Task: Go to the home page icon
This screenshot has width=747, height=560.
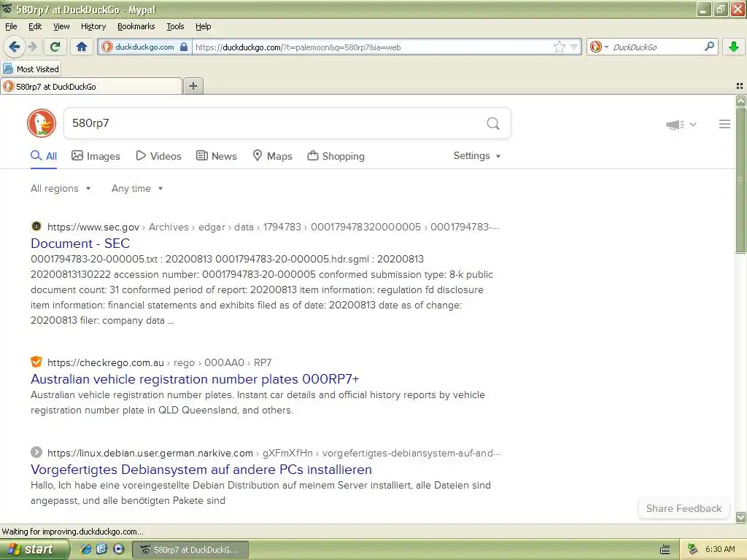Action: click(82, 47)
